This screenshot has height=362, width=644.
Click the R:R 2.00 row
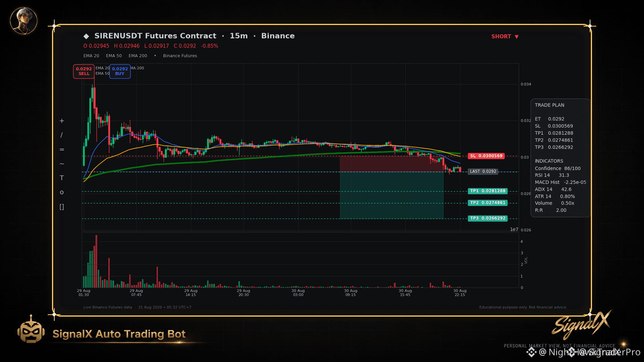click(x=550, y=210)
